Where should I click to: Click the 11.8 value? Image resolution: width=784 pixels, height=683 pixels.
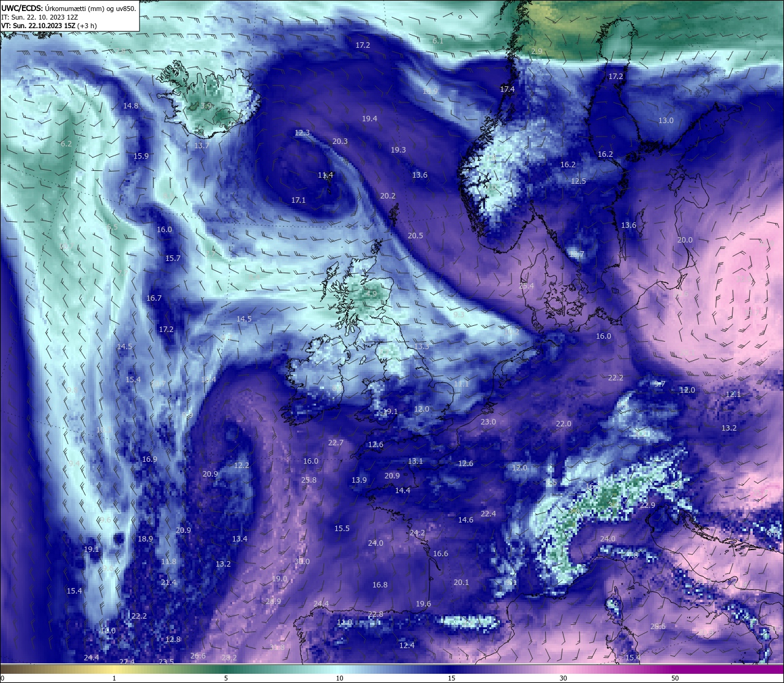168,562
